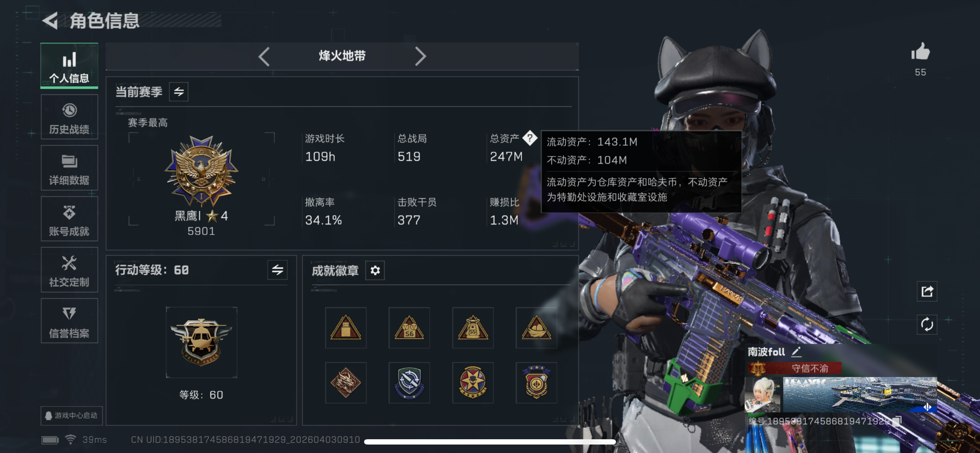This screenshot has width=980, height=453.
Task: Open the 成就徽章 settings gear
Action: pyautogui.click(x=375, y=271)
